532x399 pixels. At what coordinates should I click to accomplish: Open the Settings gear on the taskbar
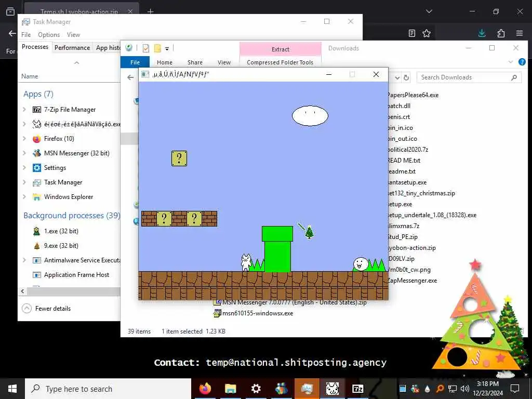coord(256,389)
